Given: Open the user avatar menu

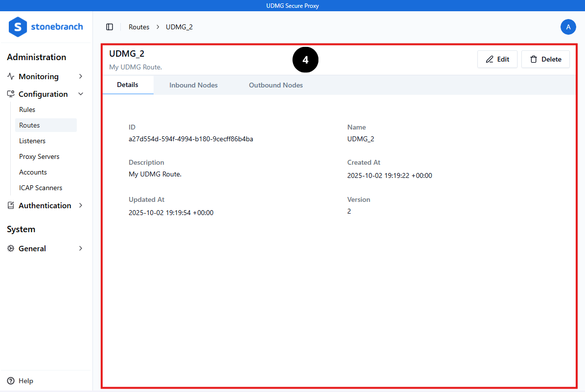Looking at the screenshot, I should click(x=568, y=27).
